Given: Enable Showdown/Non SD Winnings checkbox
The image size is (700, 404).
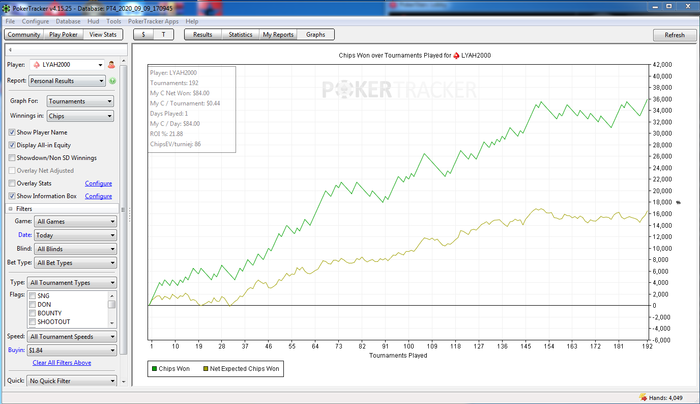Looking at the screenshot, I should pos(12,158).
